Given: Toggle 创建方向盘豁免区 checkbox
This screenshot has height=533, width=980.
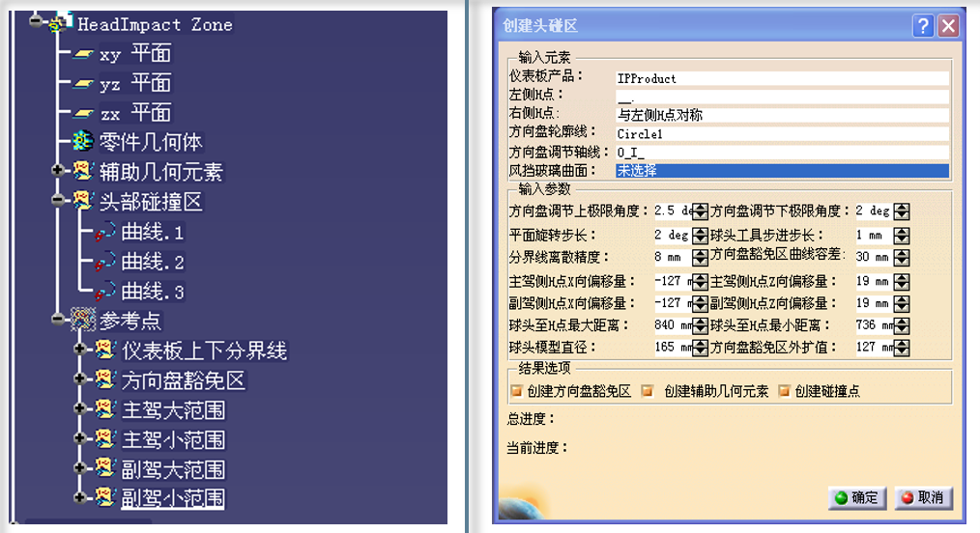Looking at the screenshot, I should [x=516, y=391].
